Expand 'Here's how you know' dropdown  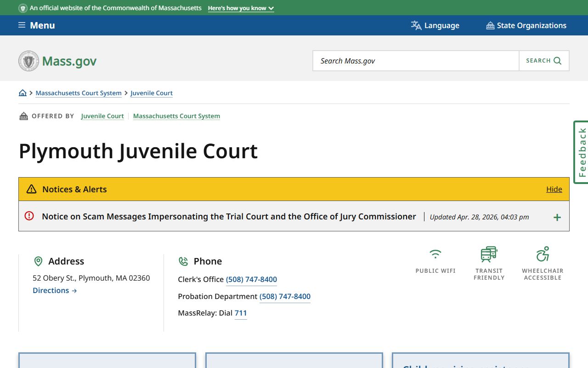(x=241, y=8)
